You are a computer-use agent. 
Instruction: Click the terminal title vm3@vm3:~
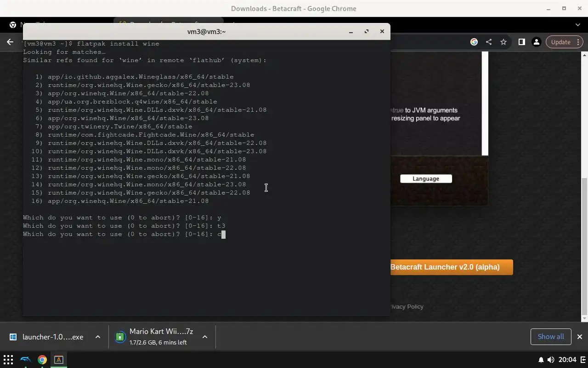206,31
